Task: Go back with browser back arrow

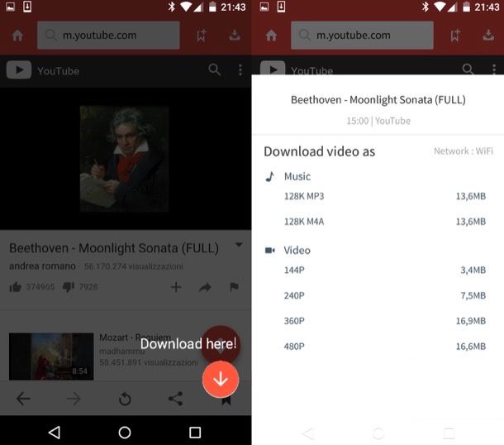Action: pos(23,399)
